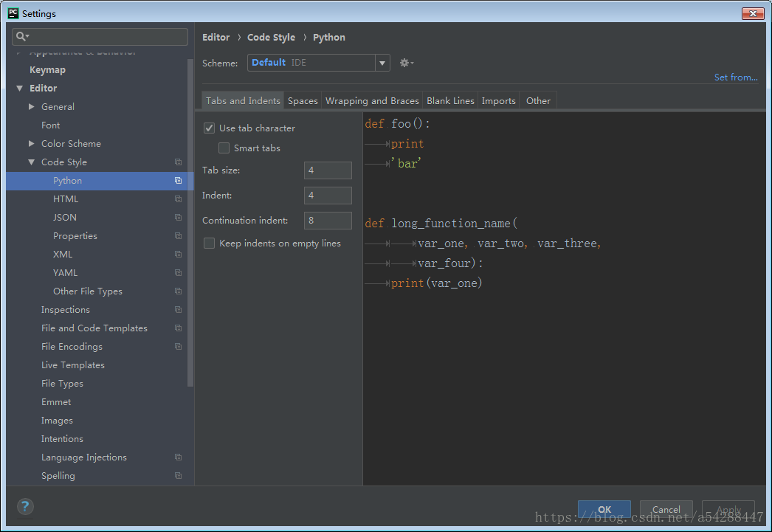Open File Encodings settings
The image size is (772, 532).
tap(72, 347)
